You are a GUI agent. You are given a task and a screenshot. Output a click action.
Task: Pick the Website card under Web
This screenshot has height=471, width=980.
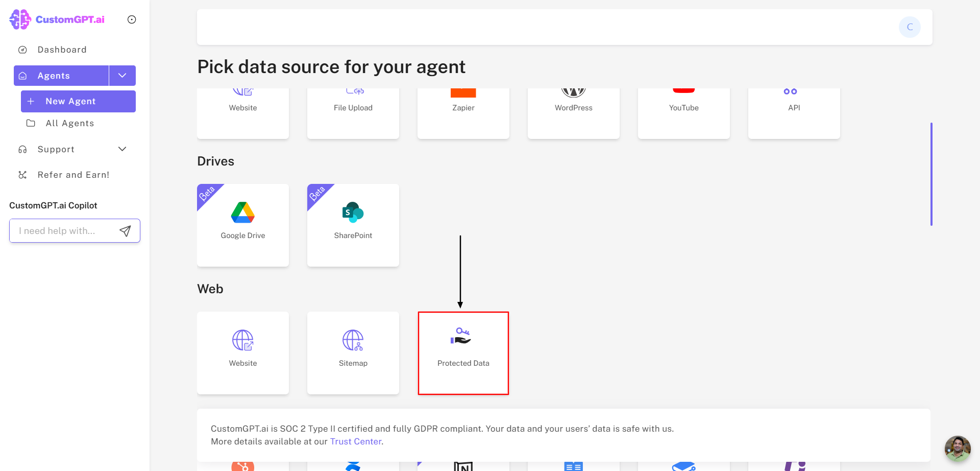243,353
